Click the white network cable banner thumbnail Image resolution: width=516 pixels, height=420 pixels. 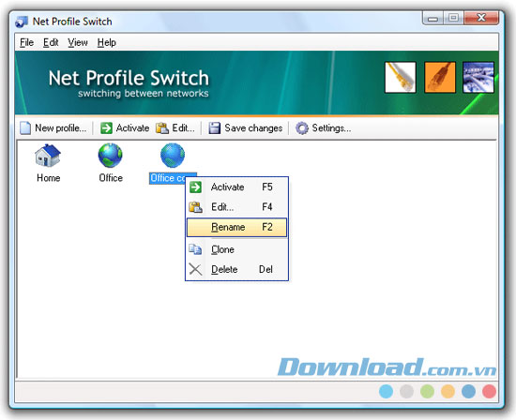401,77
